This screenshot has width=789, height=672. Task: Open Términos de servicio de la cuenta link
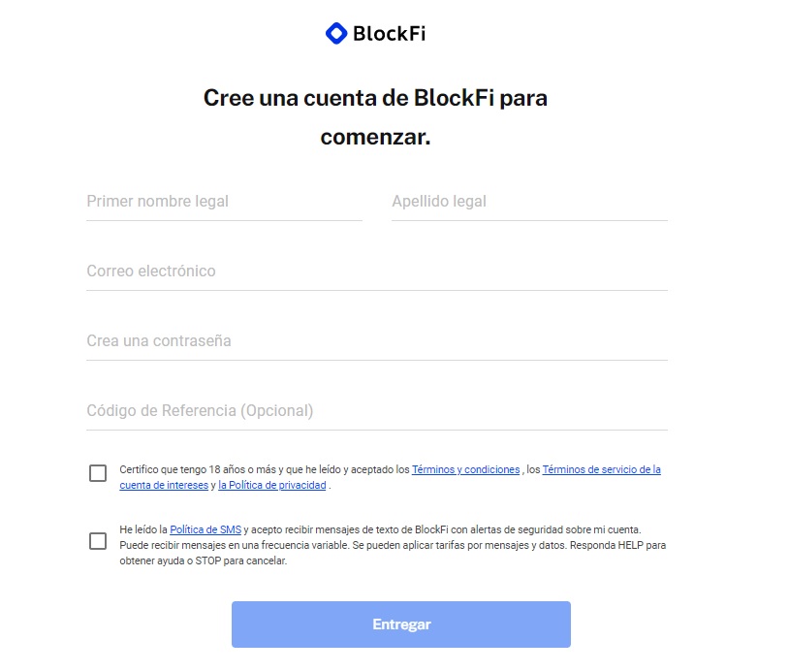[601, 469]
